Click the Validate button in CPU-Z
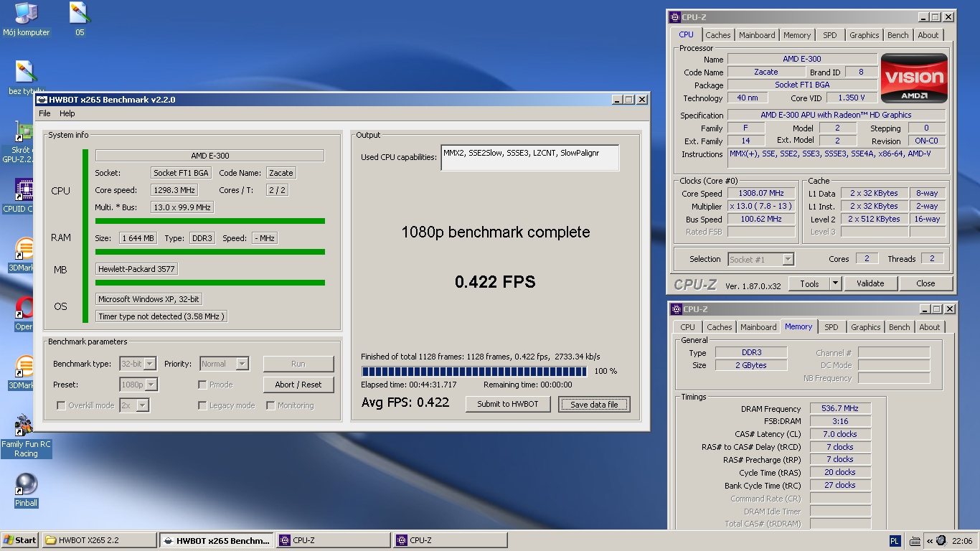 [x=870, y=283]
